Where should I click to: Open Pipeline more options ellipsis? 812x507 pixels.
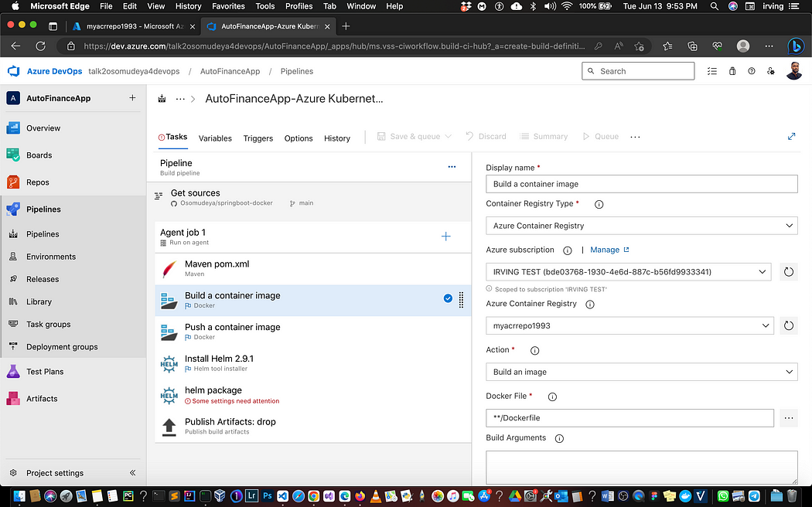(452, 167)
